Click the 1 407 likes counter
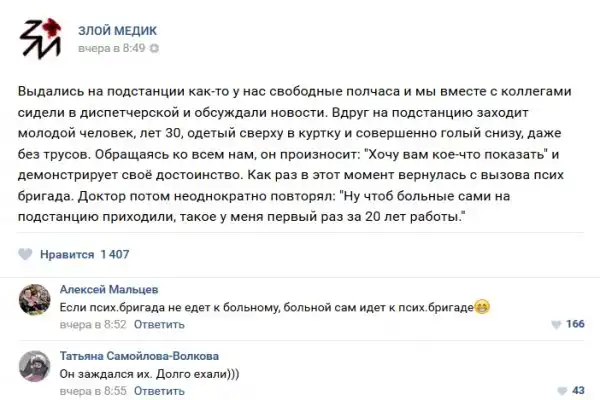 [114, 254]
